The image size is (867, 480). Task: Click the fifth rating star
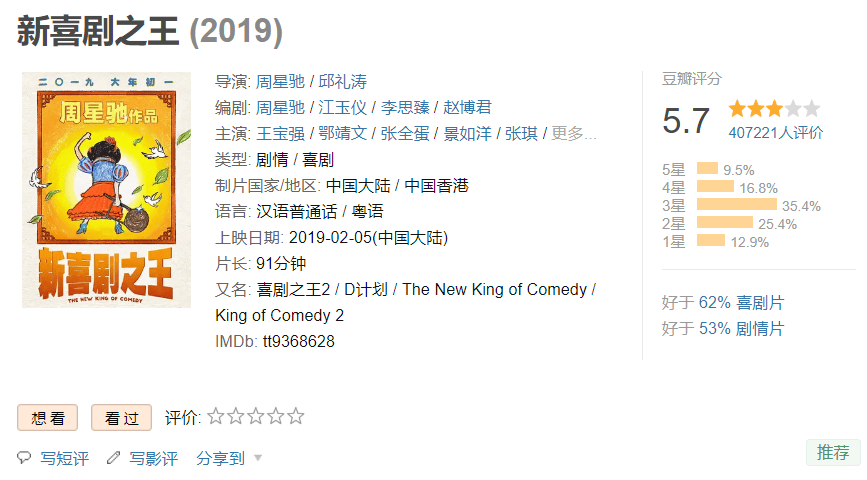295,417
